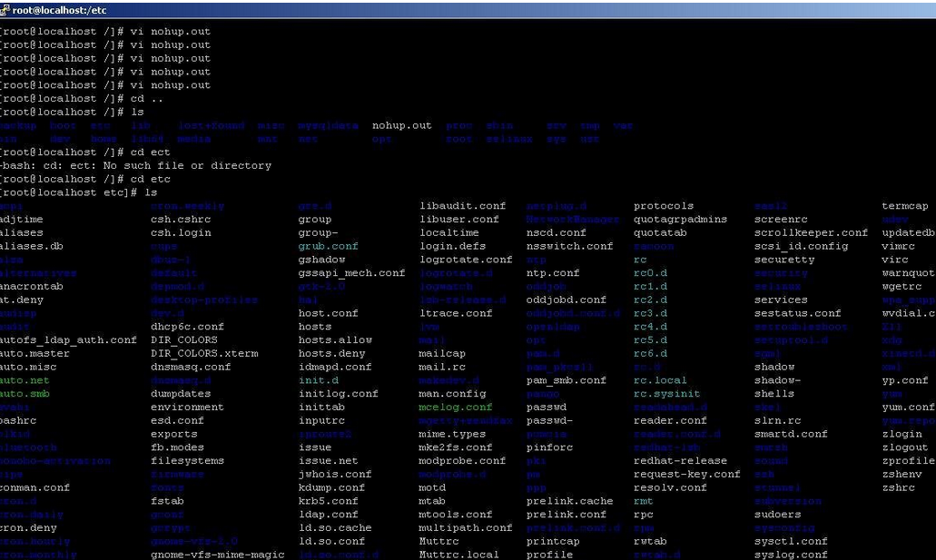Click the 'No such file or directory' error line
The width and height of the screenshot is (936, 560).
136,165
